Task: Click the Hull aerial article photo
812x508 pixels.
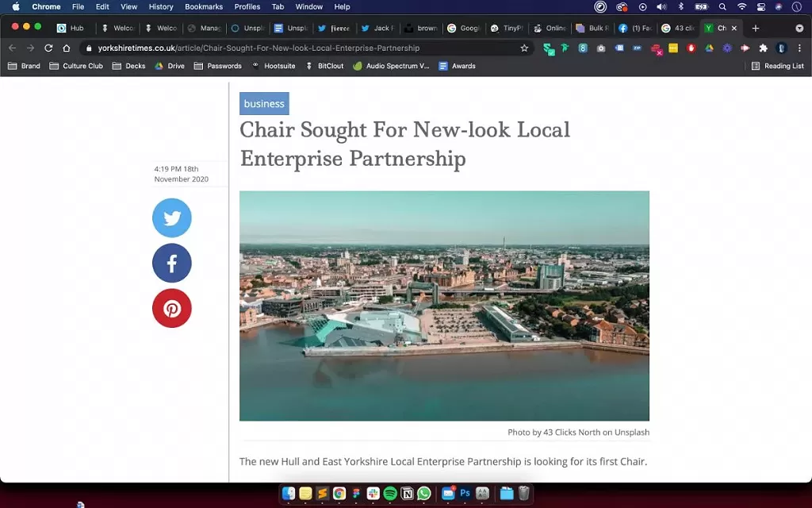Action: click(444, 306)
